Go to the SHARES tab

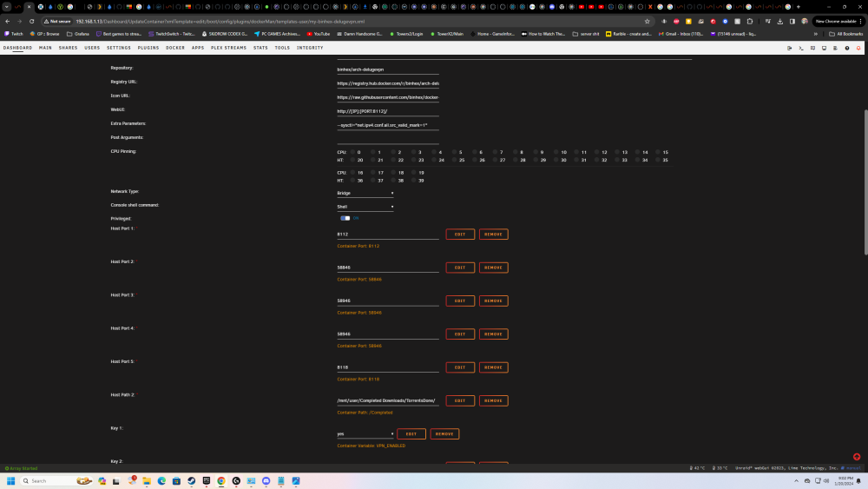pyautogui.click(x=68, y=48)
